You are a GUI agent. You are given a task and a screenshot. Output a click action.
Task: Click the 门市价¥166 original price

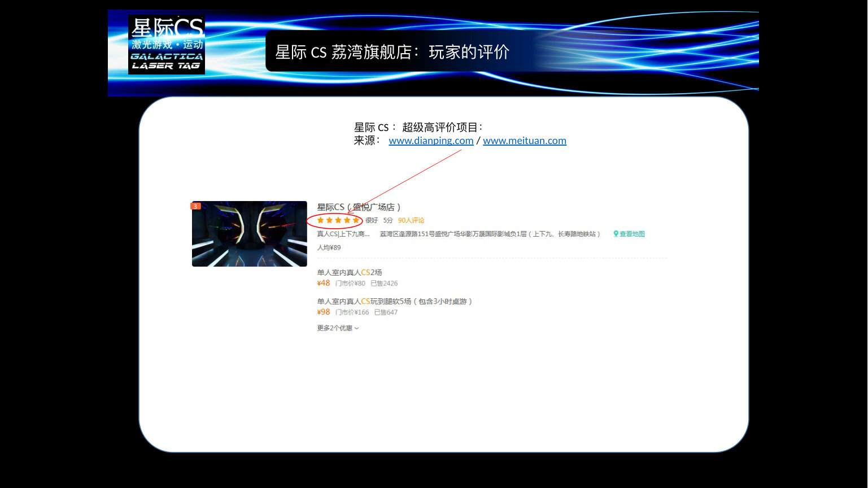tap(352, 312)
